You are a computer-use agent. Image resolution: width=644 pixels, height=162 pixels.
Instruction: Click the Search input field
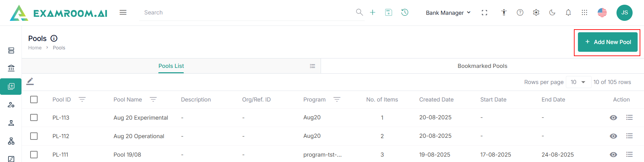[248, 12]
